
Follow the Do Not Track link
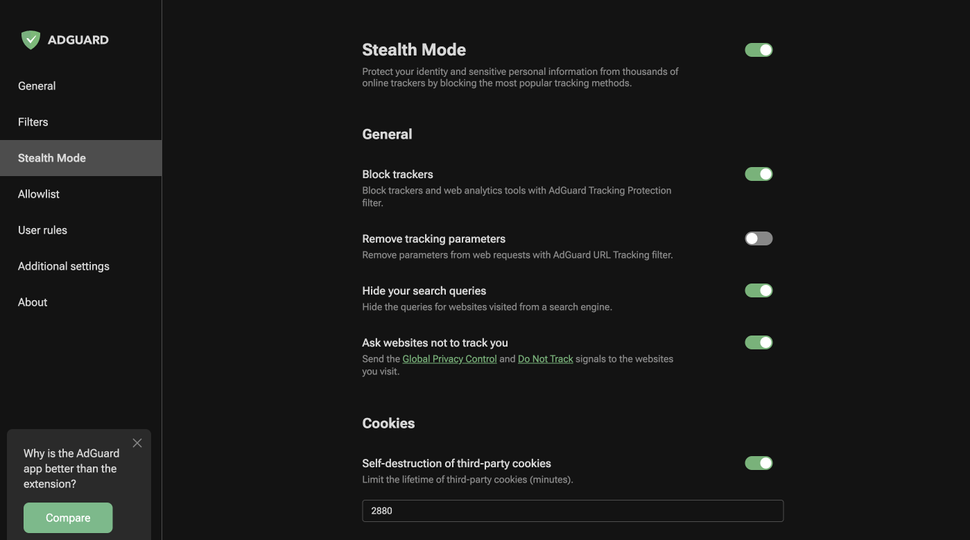tap(545, 359)
